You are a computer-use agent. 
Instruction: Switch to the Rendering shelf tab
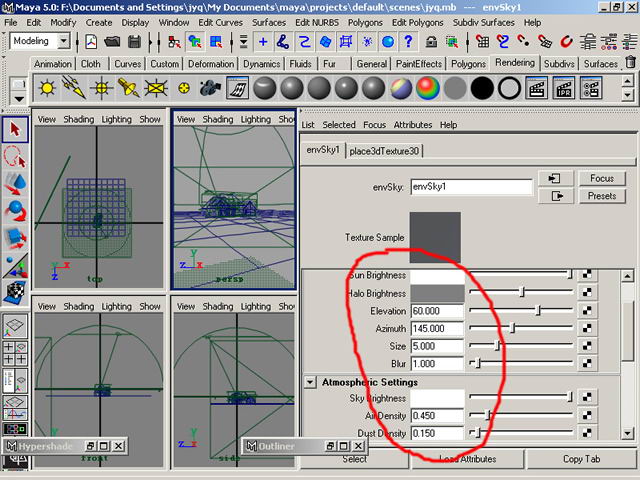coord(515,62)
